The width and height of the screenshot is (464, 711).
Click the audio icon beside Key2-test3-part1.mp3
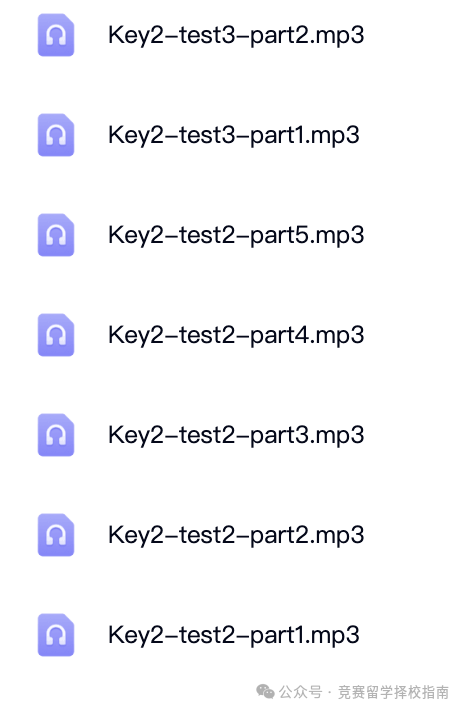[56, 135]
